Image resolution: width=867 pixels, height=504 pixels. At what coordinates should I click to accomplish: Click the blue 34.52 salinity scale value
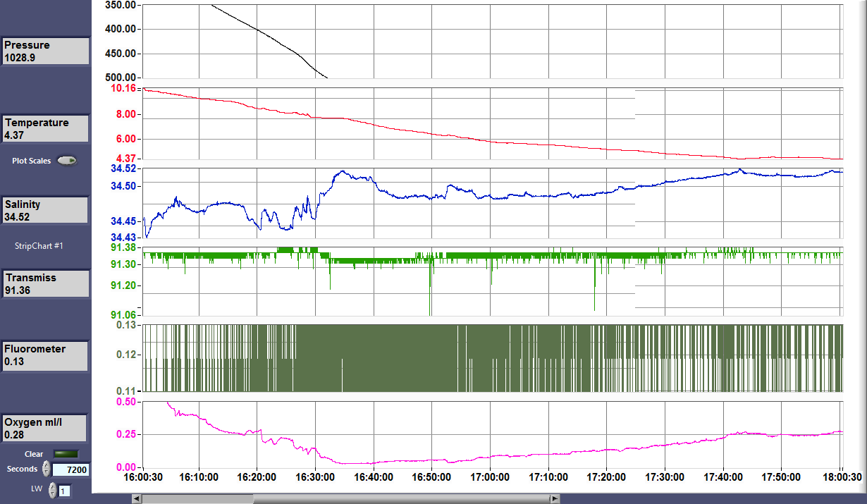coord(124,168)
